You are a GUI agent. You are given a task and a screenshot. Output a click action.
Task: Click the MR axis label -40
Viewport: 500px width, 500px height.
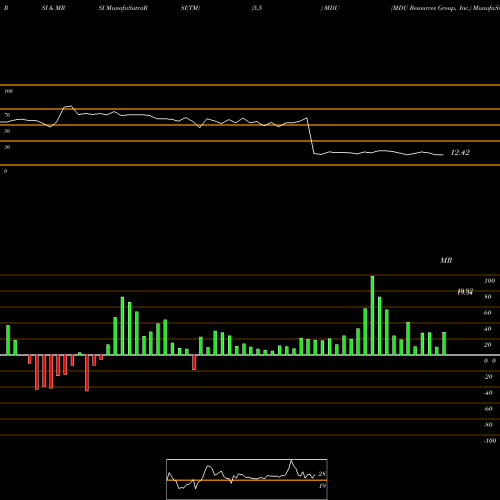tap(488, 393)
